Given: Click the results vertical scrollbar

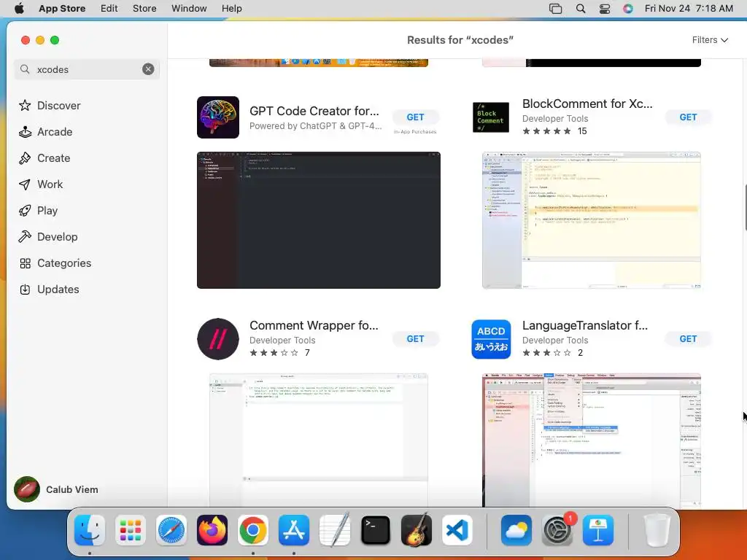Looking at the screenshot, I should tap(745, 207).
